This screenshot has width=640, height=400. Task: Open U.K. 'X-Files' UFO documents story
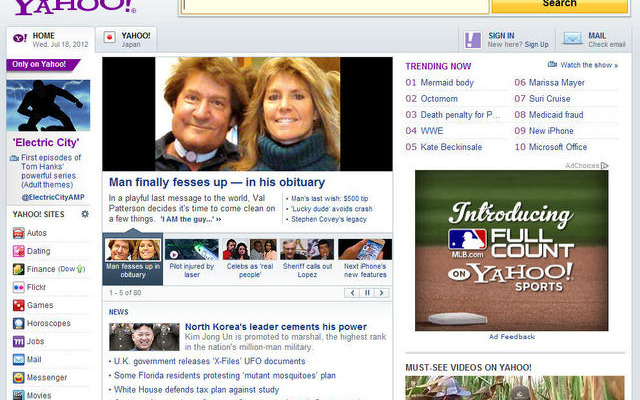point(209,361)
